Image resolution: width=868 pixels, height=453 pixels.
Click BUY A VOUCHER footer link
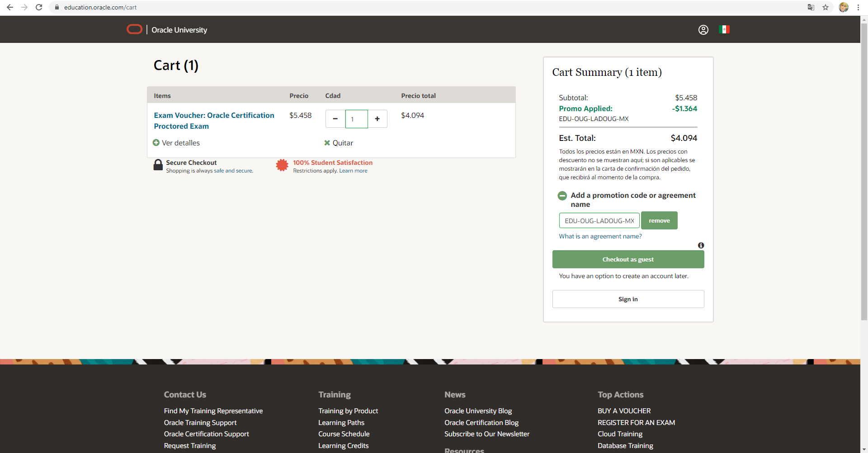624,411
